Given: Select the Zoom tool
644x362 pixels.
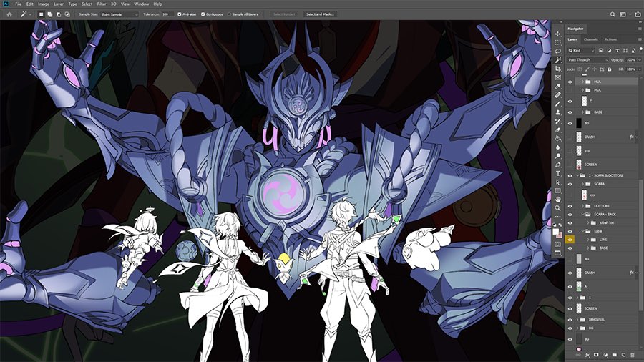Looking at the screenshot, I should 557,207.
